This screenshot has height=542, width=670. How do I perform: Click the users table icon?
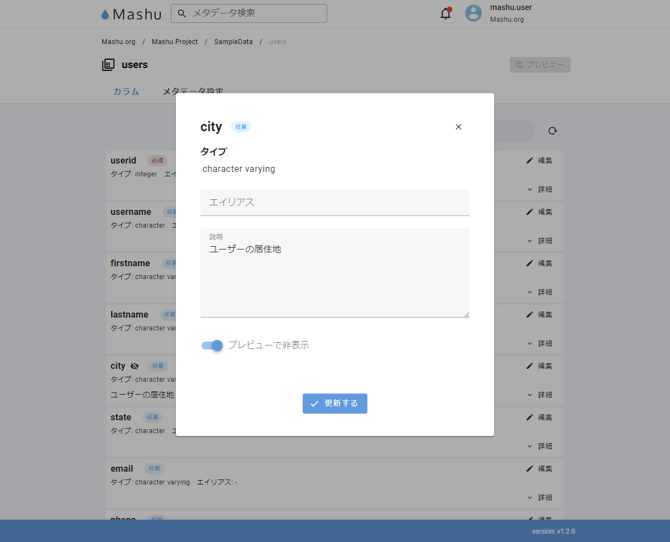pyautogui.click(x=108, y=65)
